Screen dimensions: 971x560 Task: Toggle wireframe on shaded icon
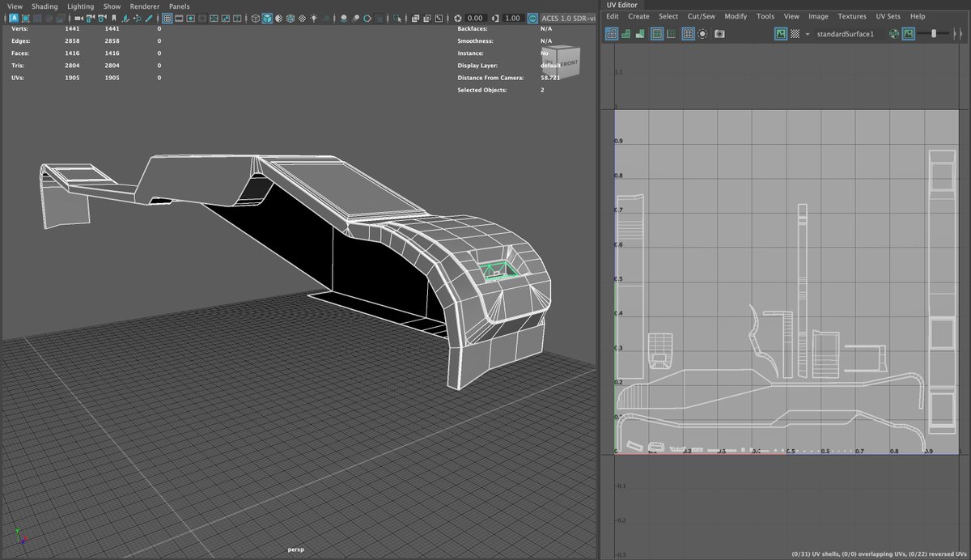(290, 18)
